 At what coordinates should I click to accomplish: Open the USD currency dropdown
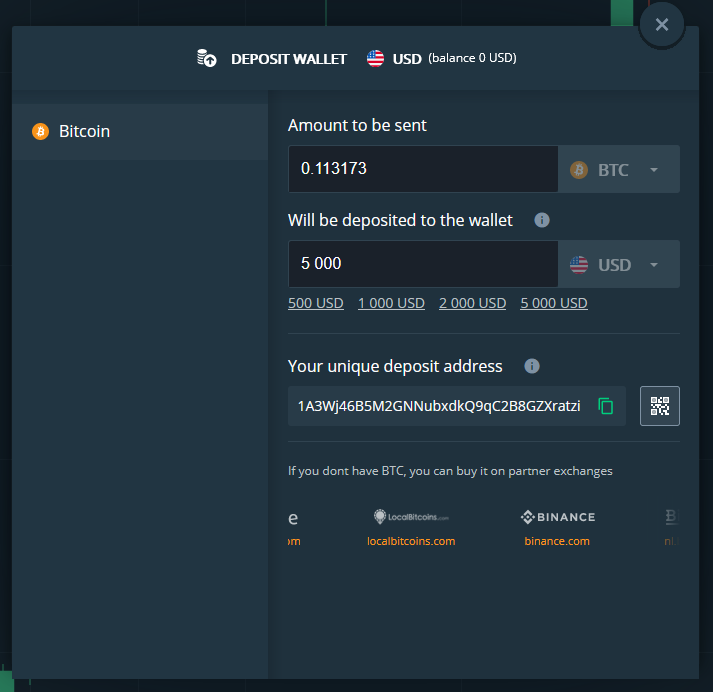pyautogui.click(x=619, y=264)
